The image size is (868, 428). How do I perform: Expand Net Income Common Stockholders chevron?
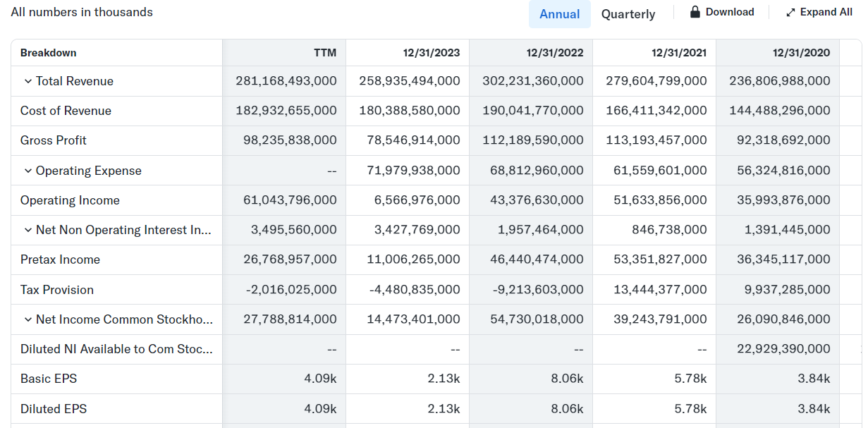pos(28,319)
